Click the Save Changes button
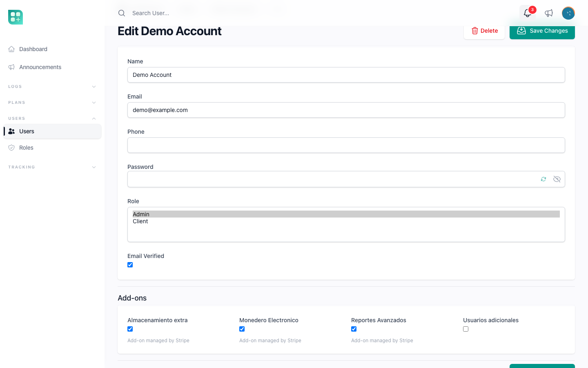This screenshot has width=588, height=368. (542, 31)
